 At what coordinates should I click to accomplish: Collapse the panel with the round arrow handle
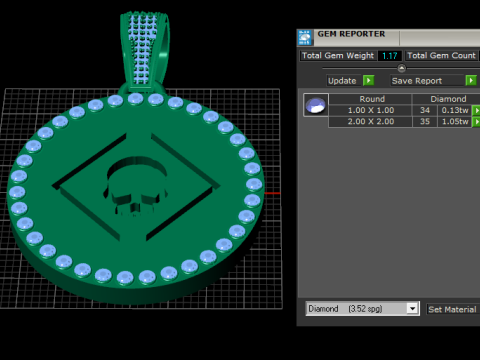click(402, 68)
